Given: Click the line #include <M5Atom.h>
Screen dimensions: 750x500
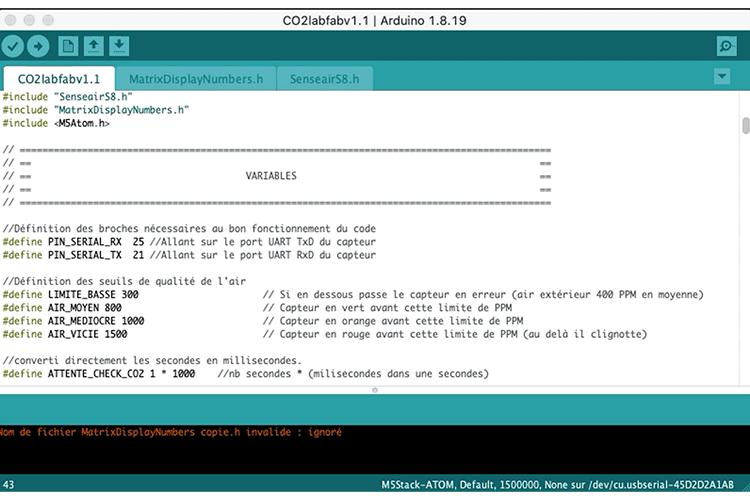Looking at the screenshot, I should [x=56, y=123].
